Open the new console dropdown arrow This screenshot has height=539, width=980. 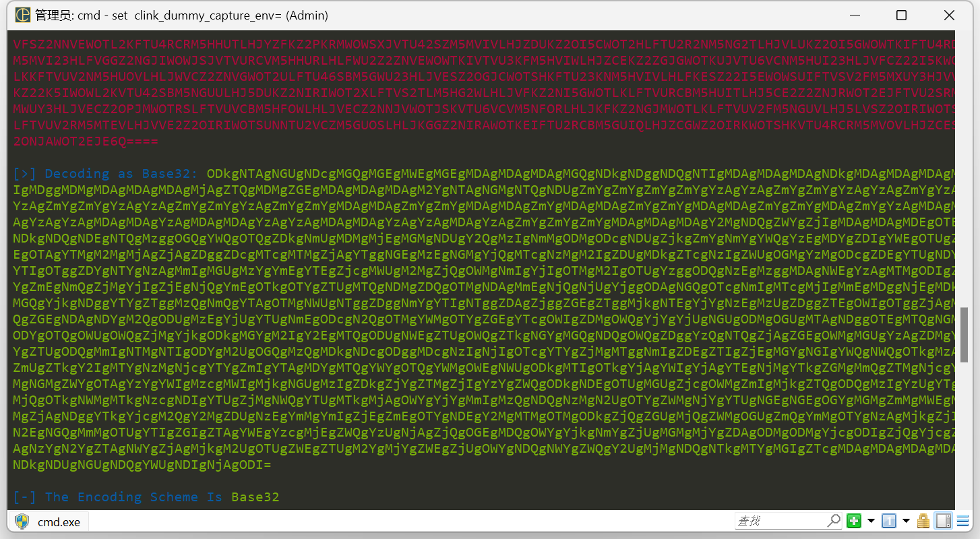[x=871, y=521]
